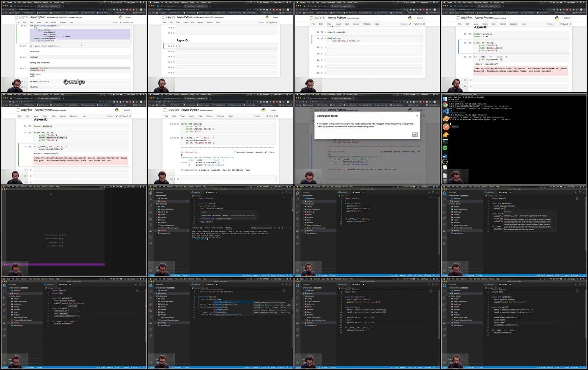Open the TablePlus elephant icon in terminal frame dock

point(446,135)
